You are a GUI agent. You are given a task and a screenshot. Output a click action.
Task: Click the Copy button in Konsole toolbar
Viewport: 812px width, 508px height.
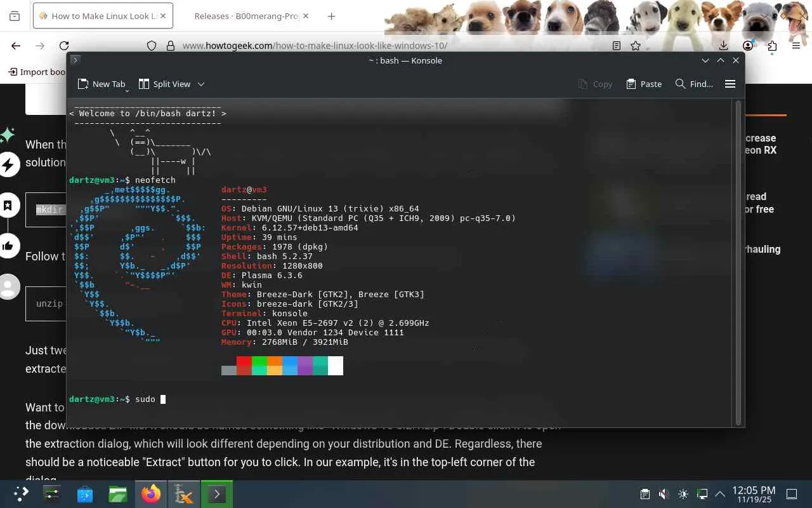[595, 84]
